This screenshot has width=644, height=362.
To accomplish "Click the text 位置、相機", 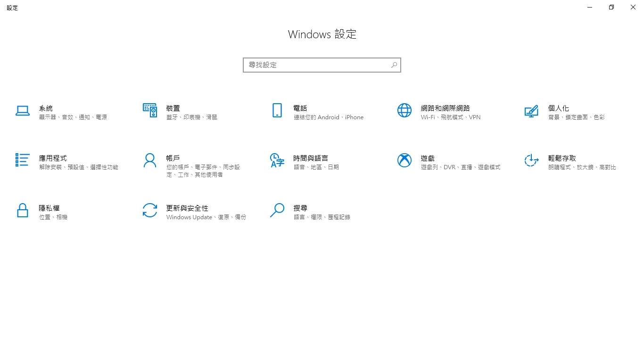I will click(53, 217).
